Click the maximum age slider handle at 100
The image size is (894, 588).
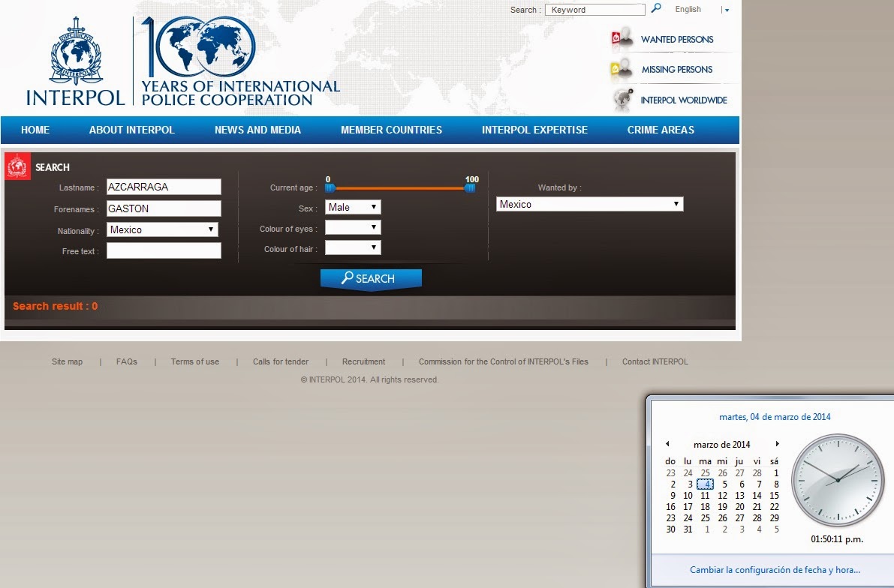[x=470, y=187]
